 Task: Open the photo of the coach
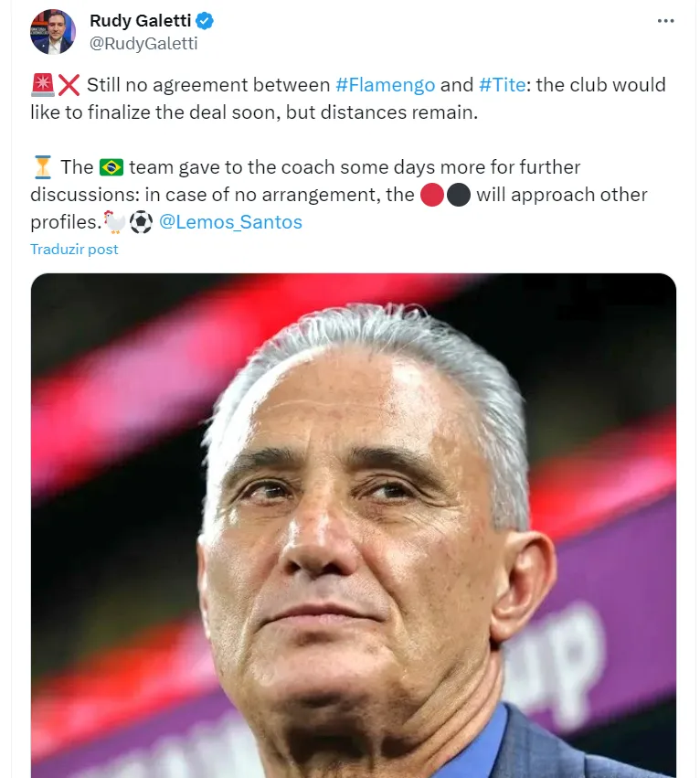pyautogui.click(x=354, y=526)
